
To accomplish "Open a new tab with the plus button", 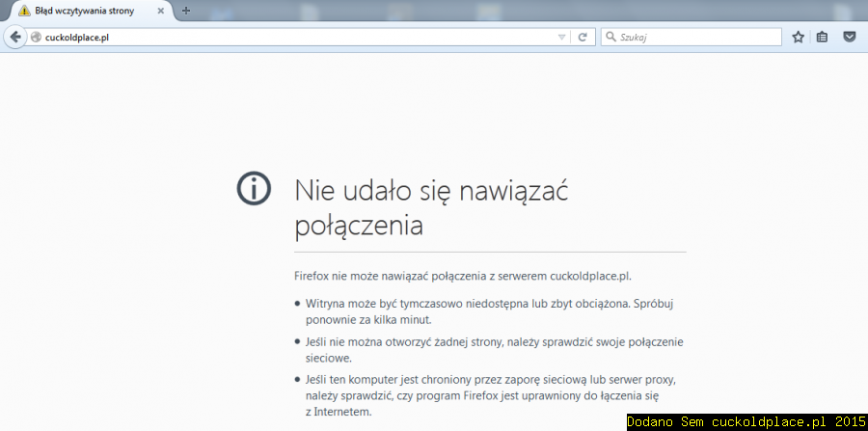I will pos(186,11).
